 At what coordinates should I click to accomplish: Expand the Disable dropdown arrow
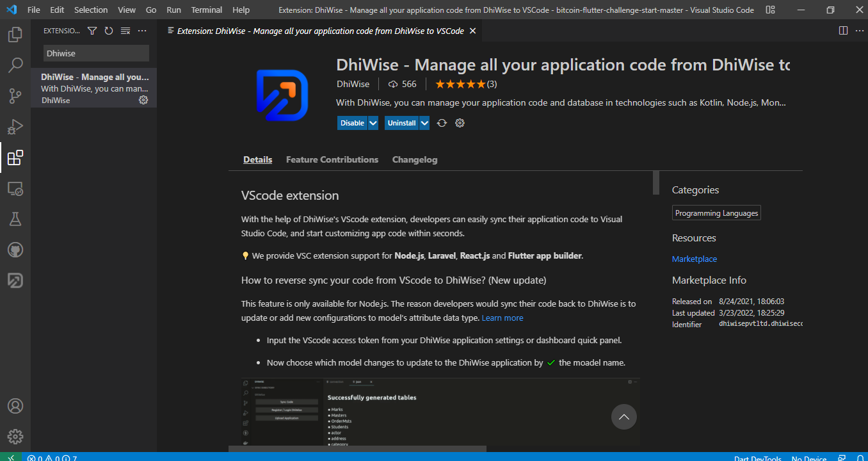coord(373,123)
